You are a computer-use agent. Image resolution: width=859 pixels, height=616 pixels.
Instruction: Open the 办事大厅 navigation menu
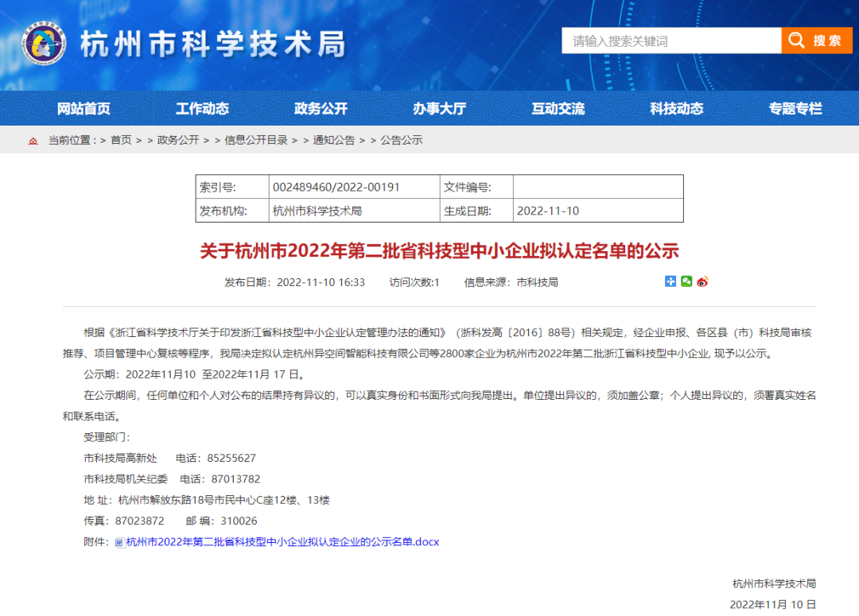[x=439, y=108]
